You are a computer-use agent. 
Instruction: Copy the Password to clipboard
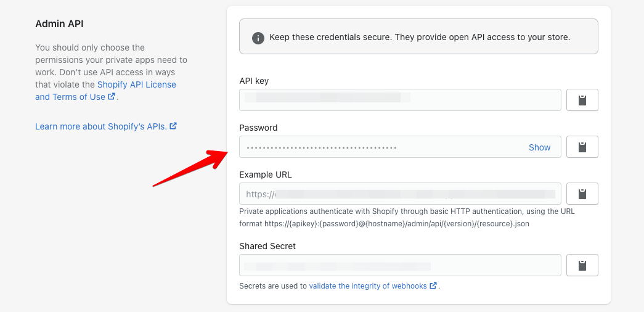tap(582, 147)
